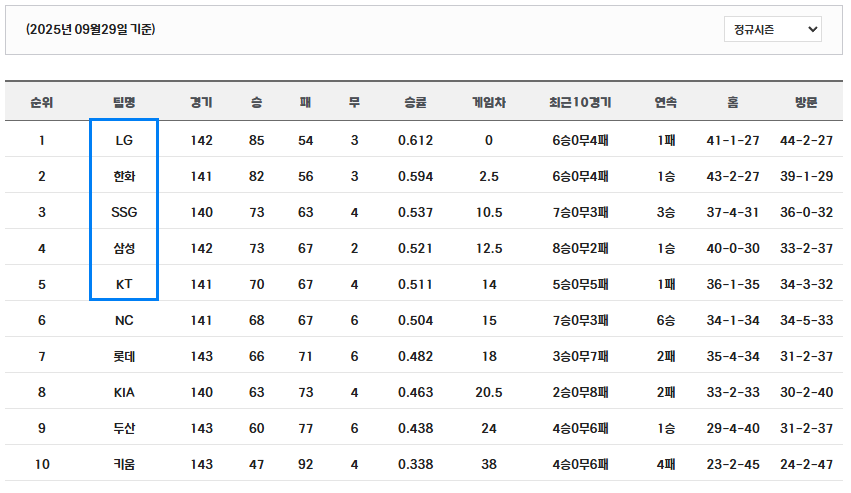Click SSG's streak value 3승
Viewport: 851px width, 493px height.
click(666, 212)
